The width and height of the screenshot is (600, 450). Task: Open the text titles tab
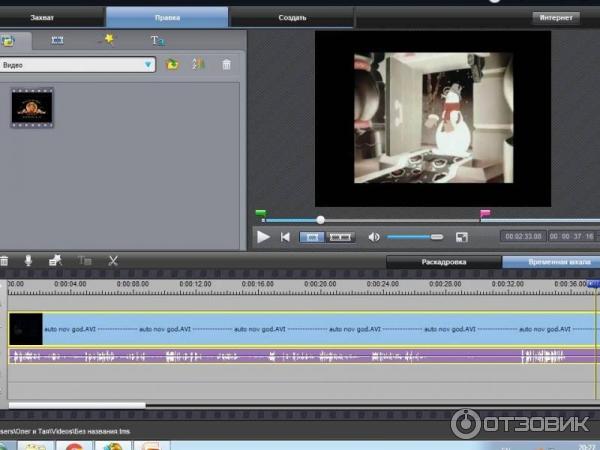click(x=157, y=40)
